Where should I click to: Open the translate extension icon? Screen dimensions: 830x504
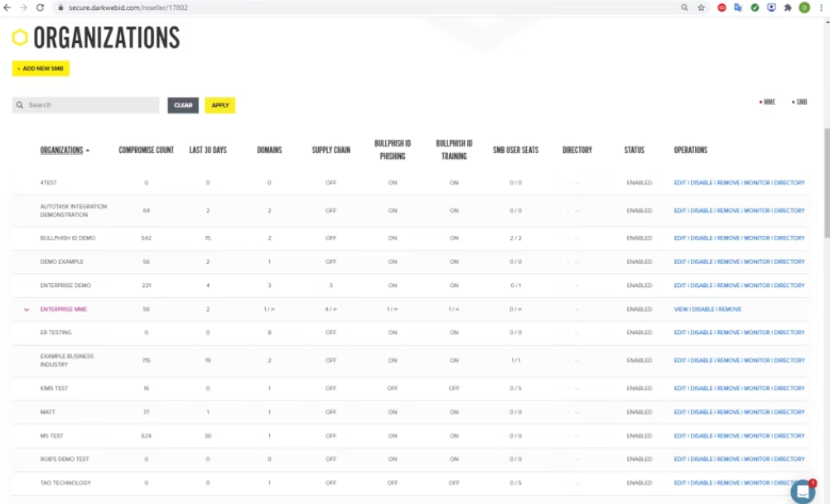coord(738,7)
